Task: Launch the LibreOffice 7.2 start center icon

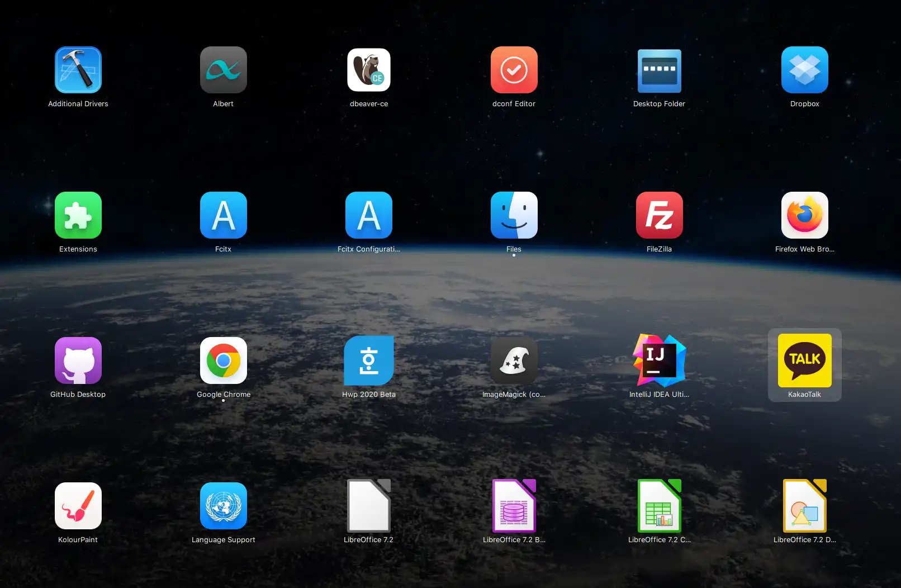Action: [369, 506]
